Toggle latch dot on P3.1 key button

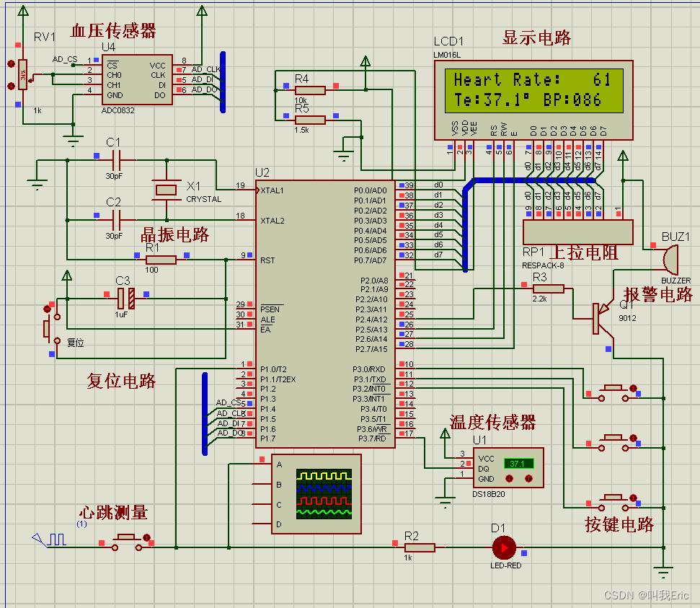tap(633, 439)
